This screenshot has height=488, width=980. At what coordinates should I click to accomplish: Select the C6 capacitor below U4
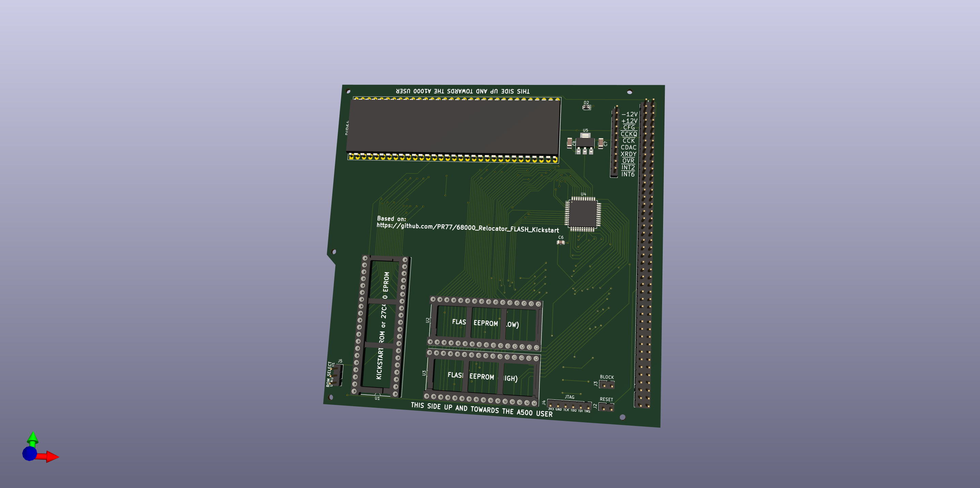point(561,242)
